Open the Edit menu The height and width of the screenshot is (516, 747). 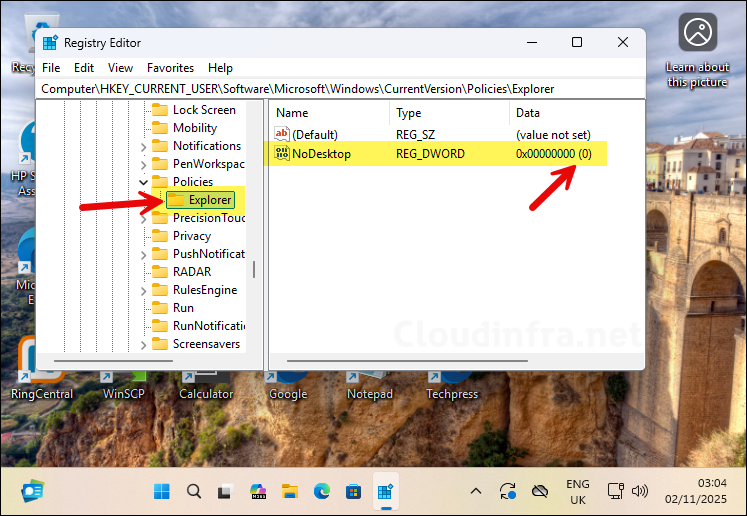click(x=84, y=68)
